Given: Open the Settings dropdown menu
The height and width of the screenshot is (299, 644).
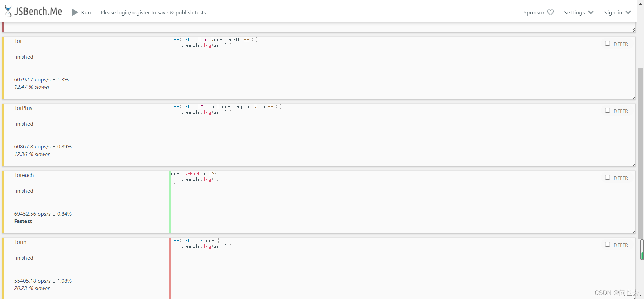Looking at the screenshot, I should (x=579, y=12).
